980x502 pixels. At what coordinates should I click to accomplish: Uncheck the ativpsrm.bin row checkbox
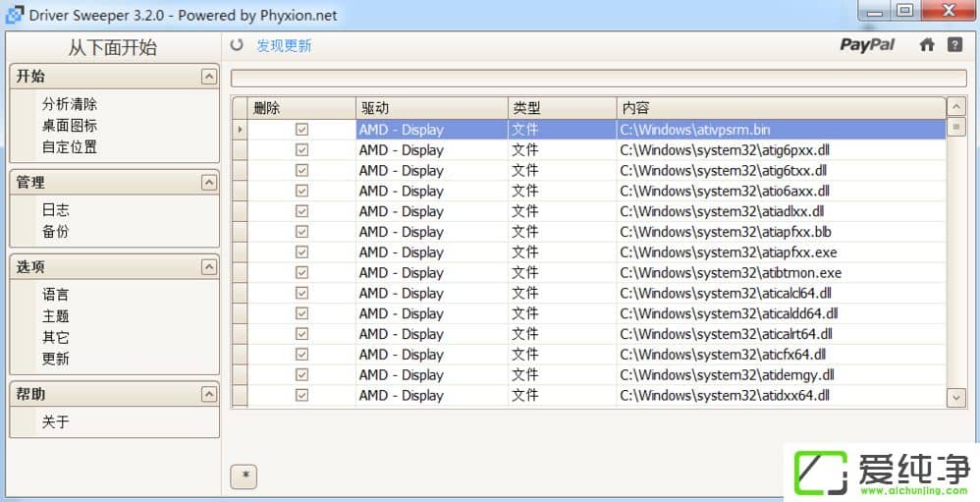click(301, 130)
